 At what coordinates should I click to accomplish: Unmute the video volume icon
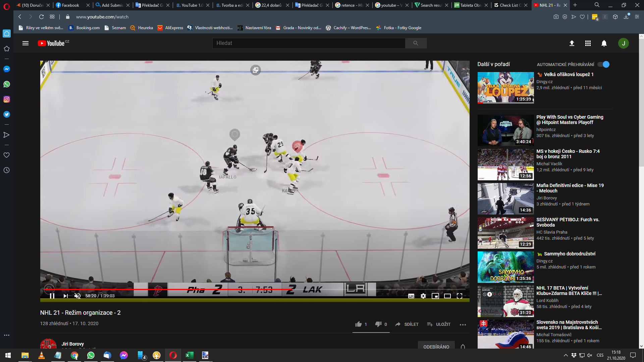click(77, 296)
